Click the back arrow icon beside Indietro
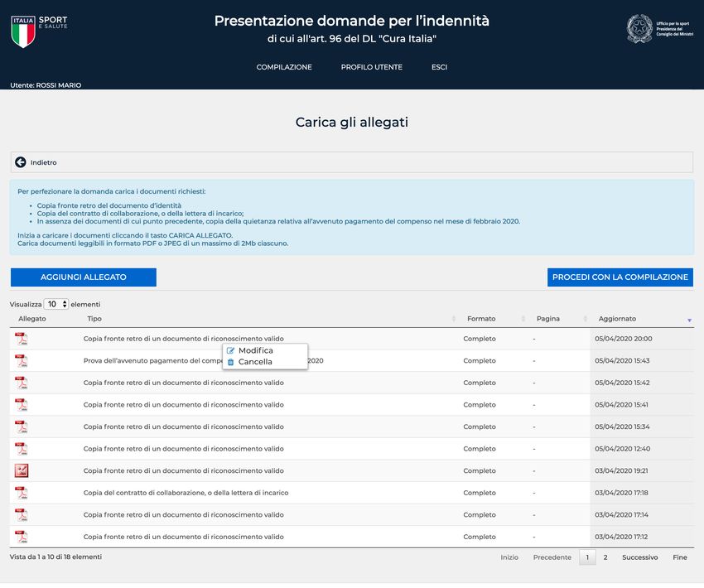The height and width of the screenshot is (588, 704). [21, 162]
